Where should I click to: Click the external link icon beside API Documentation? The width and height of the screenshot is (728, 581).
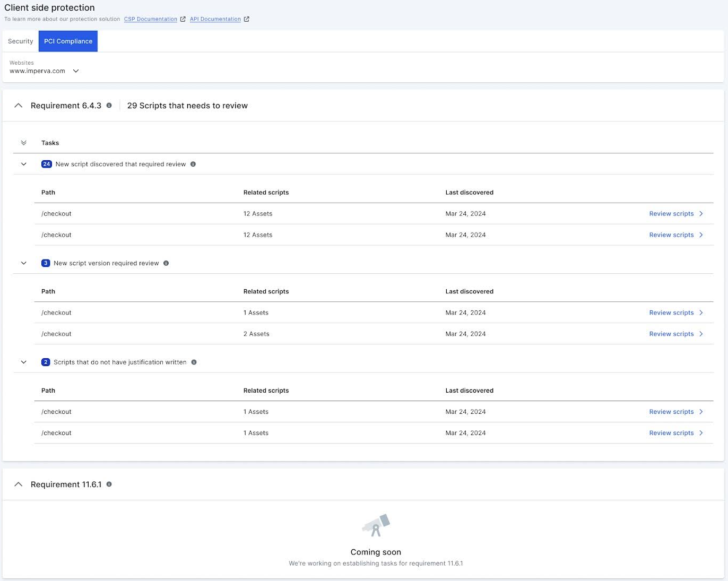(246, 19)
